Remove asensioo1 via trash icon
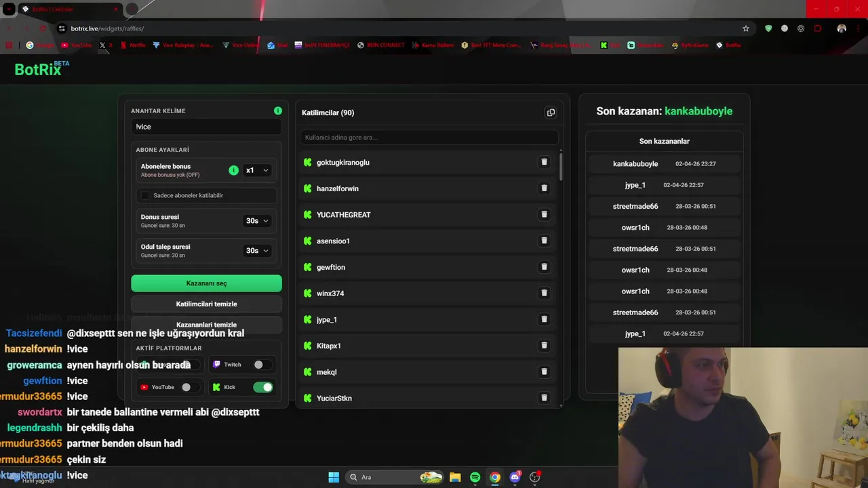868x488 pixels. [544, 241]
